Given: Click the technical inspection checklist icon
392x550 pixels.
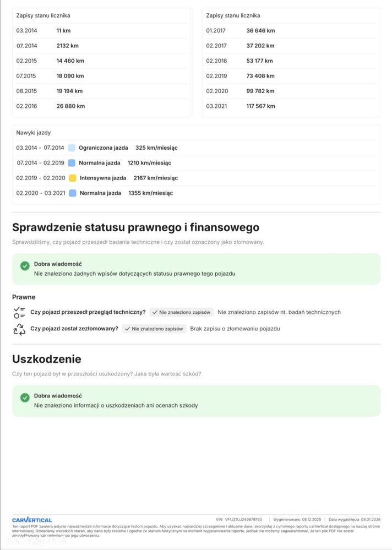Looking at the screenshot, I should pos(19,312).
